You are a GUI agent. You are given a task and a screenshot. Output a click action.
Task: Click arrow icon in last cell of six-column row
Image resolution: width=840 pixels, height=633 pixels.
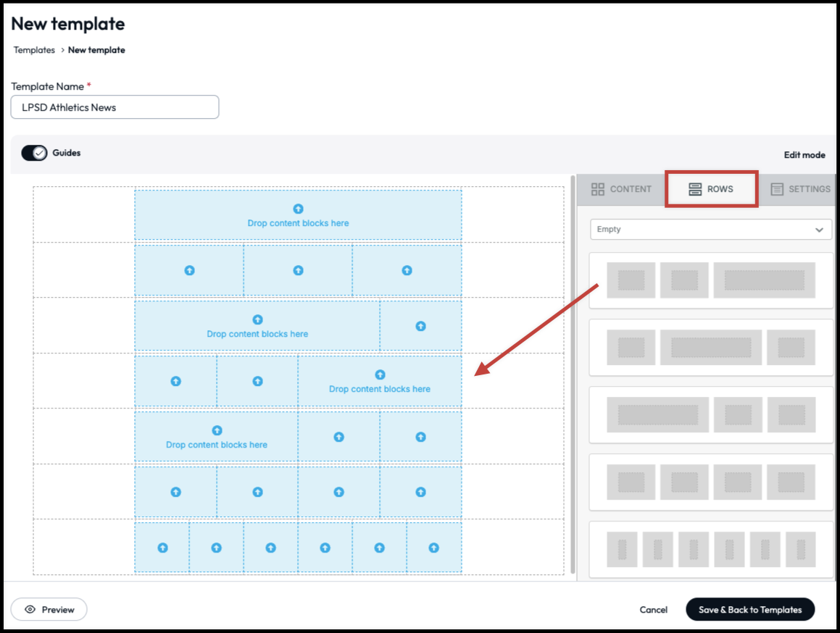click(x=433, y=548)
